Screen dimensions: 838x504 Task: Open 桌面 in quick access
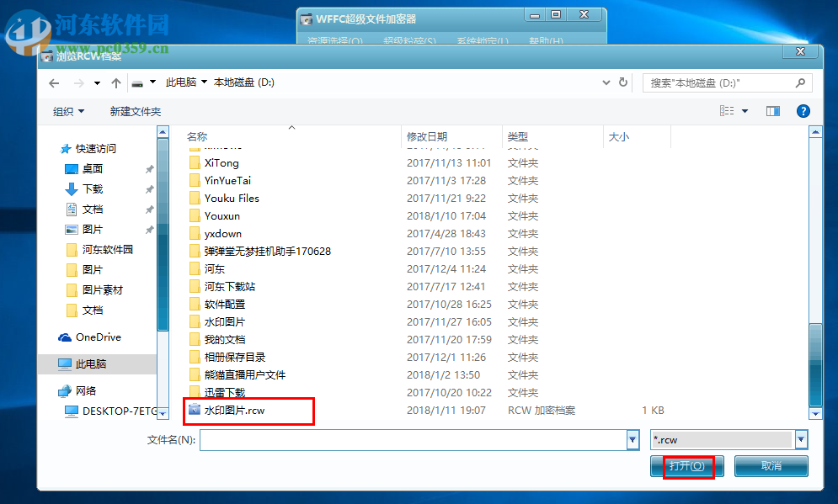(93, 169)
